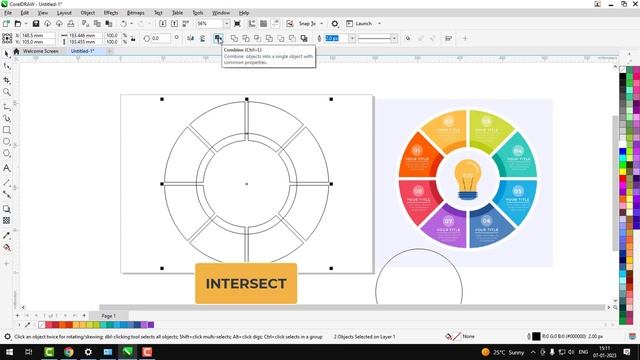Open the line style dropdown
This screenshot has width=640, height=360.
pos(394,38)
